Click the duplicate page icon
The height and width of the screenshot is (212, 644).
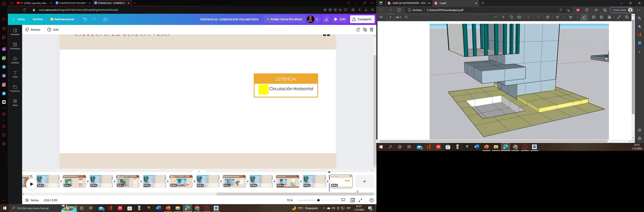pos(365,29)
